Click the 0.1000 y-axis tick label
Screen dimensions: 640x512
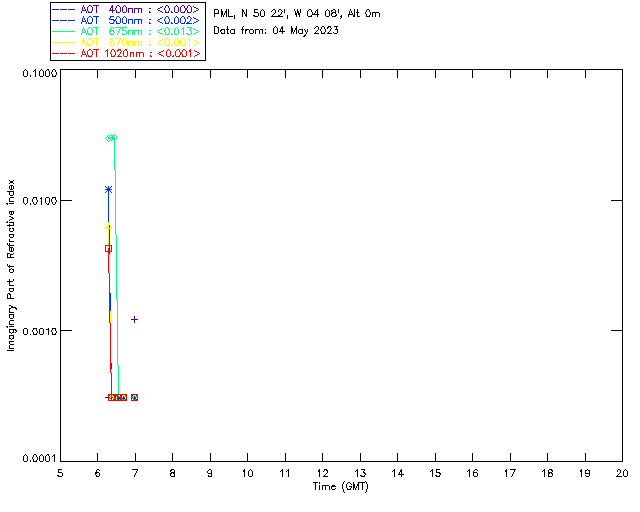pos(39,73)
